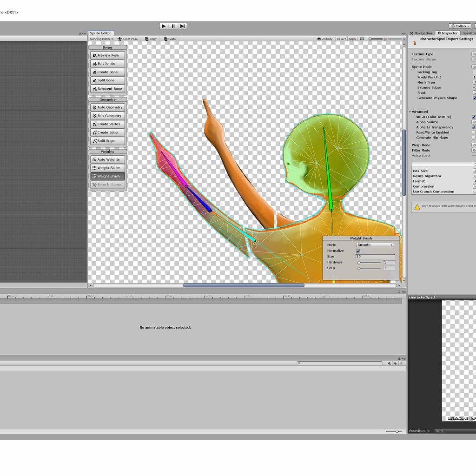The height and width of the screenshot is (476, 476).
Task: Select the Reparent Bone tool
Action: (x=107, y=88)
